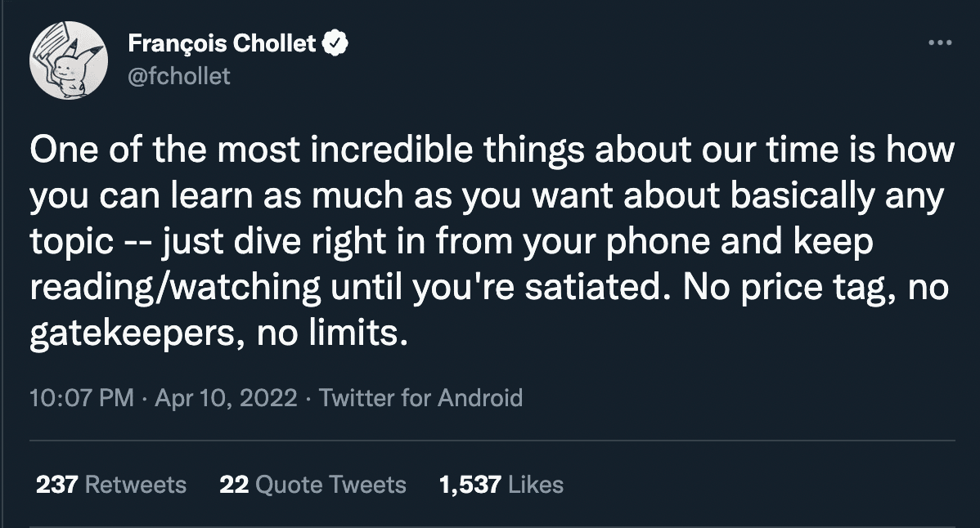
Task: Click the 1,537 likes count number
Action: (x=470, y=485)
